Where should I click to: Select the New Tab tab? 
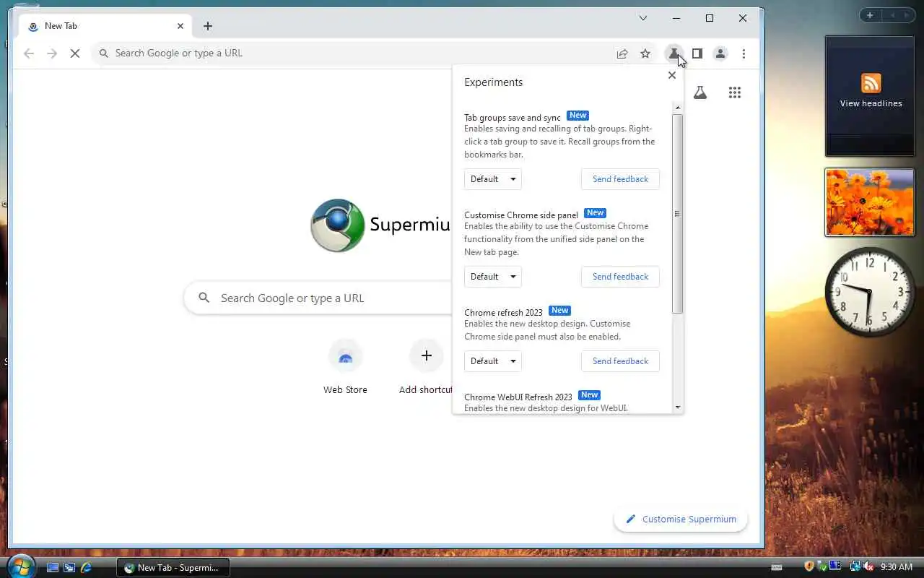pyautogui.click(x=106, y=26)
